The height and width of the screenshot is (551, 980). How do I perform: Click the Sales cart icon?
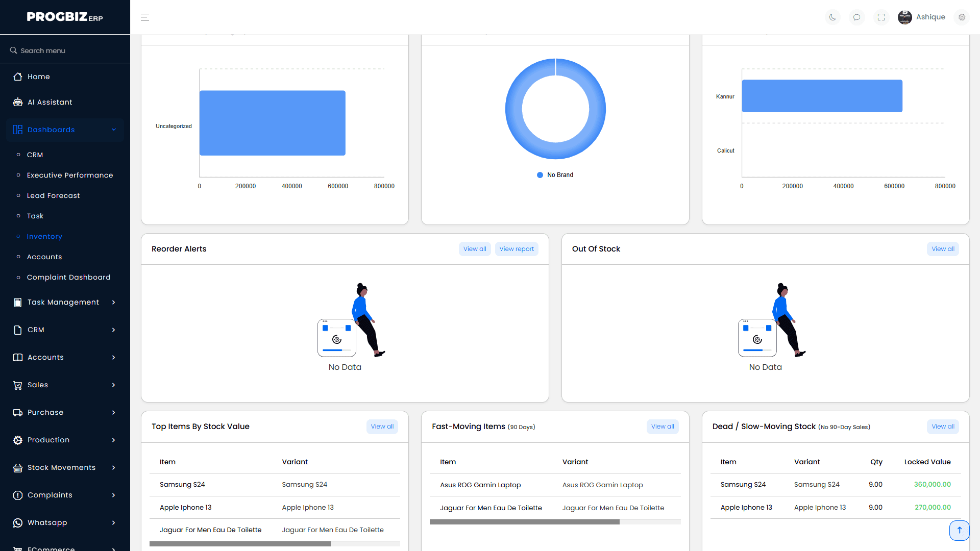(x=18, y=385)
